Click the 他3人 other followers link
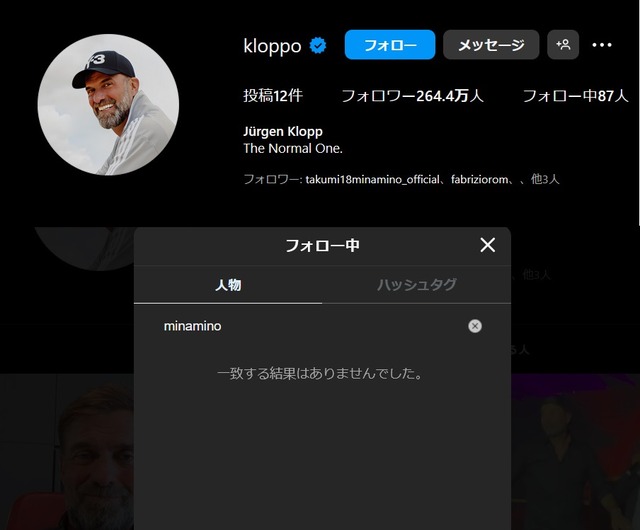This screenshot has width=640, height=530. (x=544, y=179)
